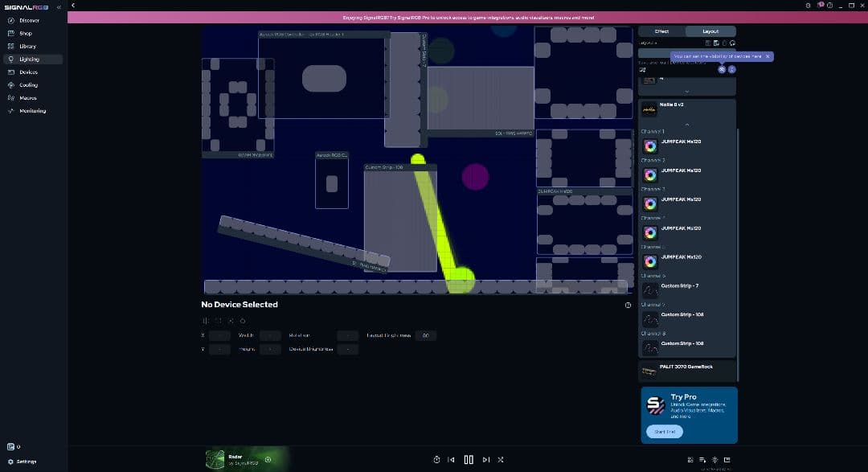Screen dimensions: 868x472
Task: Open the Macros section
Action: tap(28, 98)
